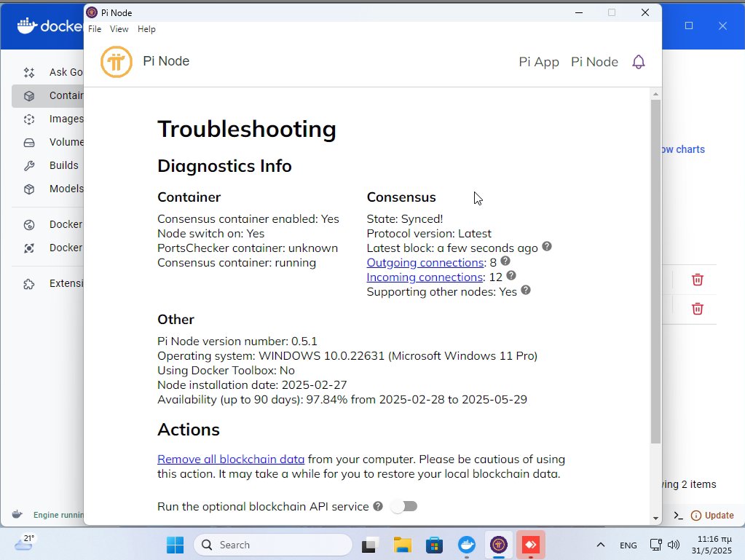Click Remove all blockchain data link
Image resolution: width=745 pixels, height=560 pixels.
pyautogui.click(x=231, y=460)
